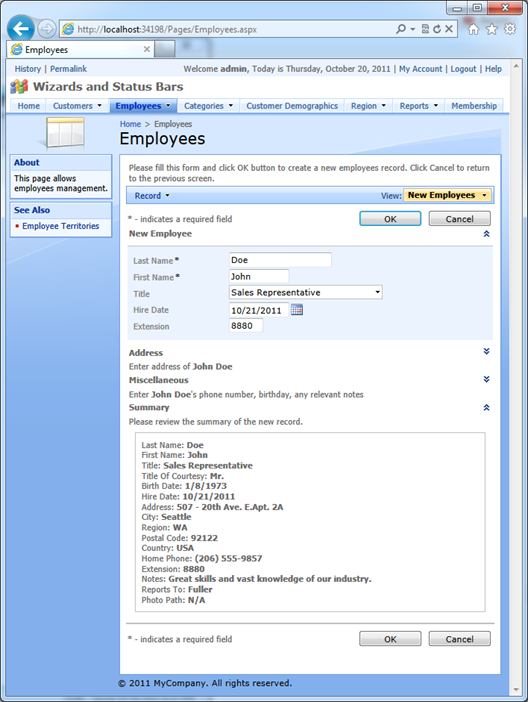Viewport: 528px width, 702px height.
Task: Open the Home menu item
Action: pos(29,106)
